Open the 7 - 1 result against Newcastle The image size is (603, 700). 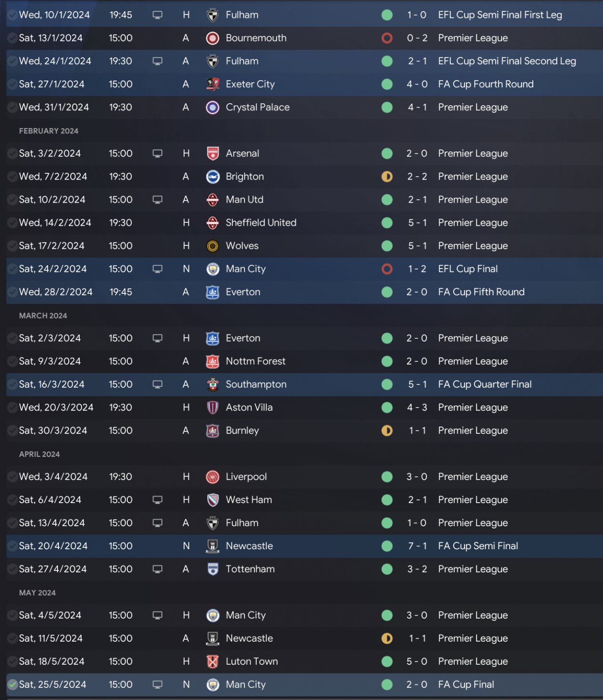(417, 546)
